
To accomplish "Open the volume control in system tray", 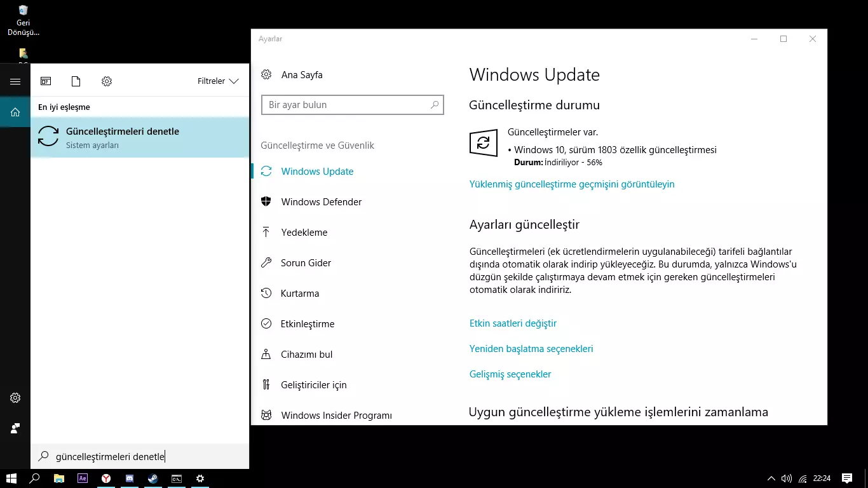I will [x=787, y=478].
